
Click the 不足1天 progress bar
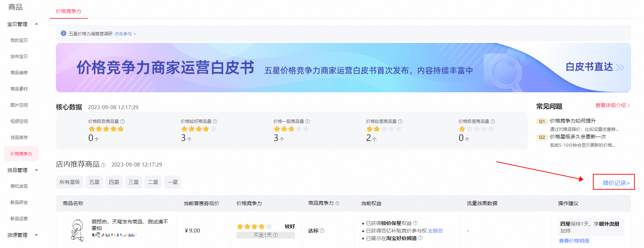[265, 235]
